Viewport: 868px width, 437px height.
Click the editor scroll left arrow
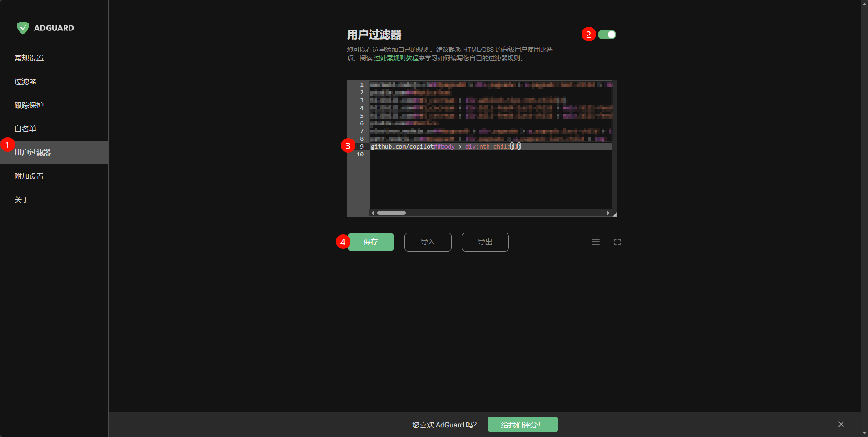point(373,213)
